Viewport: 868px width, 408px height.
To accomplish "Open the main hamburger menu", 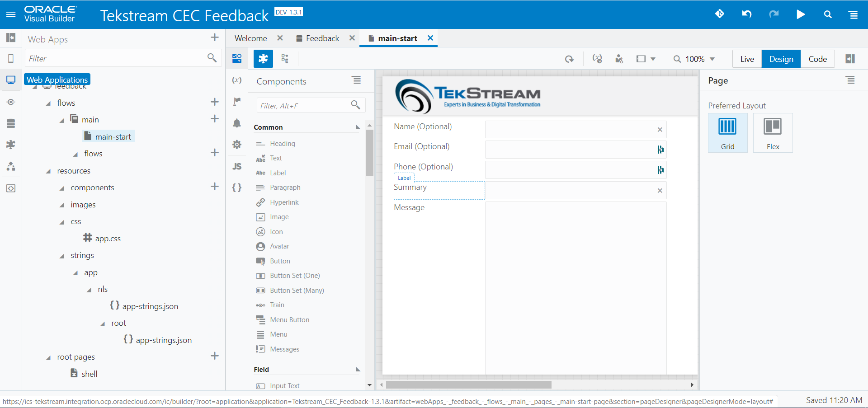I will pyautogui.click(x=11, y=14).
